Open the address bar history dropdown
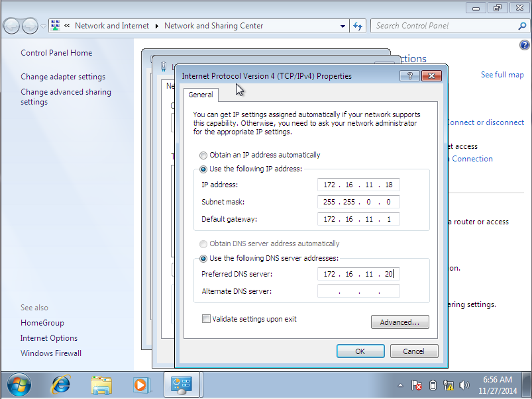Screen dimensions: 532x399 343,26
